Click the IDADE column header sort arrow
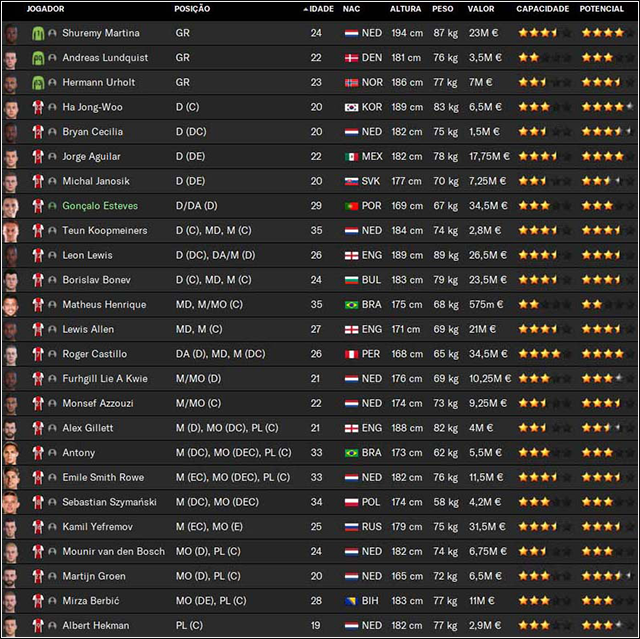The width and height of the screenshot is (640, 639). pyautogui.click(x=306, y=9)
